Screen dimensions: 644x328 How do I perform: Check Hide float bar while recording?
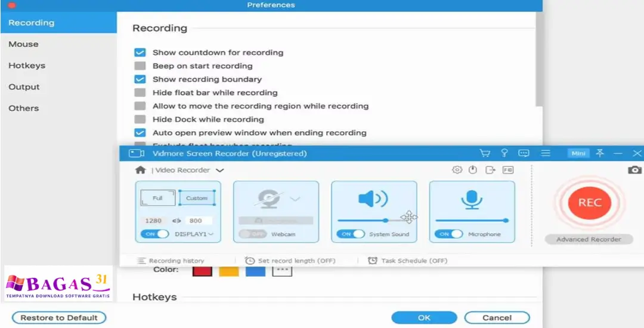pos(140,93)
